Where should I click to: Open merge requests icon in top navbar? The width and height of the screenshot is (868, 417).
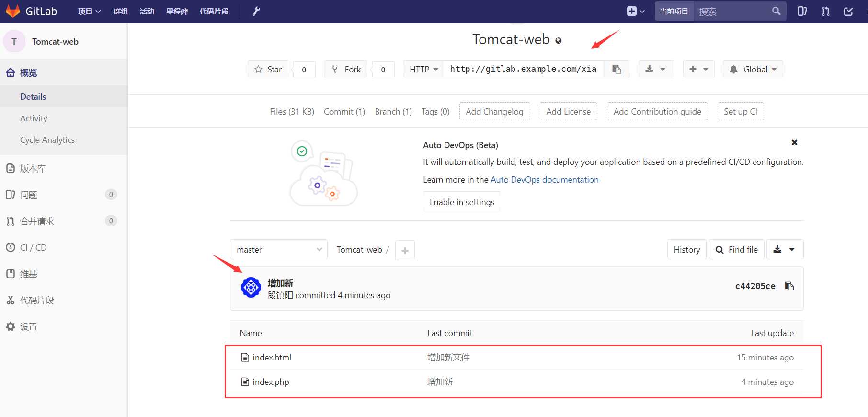825,11
